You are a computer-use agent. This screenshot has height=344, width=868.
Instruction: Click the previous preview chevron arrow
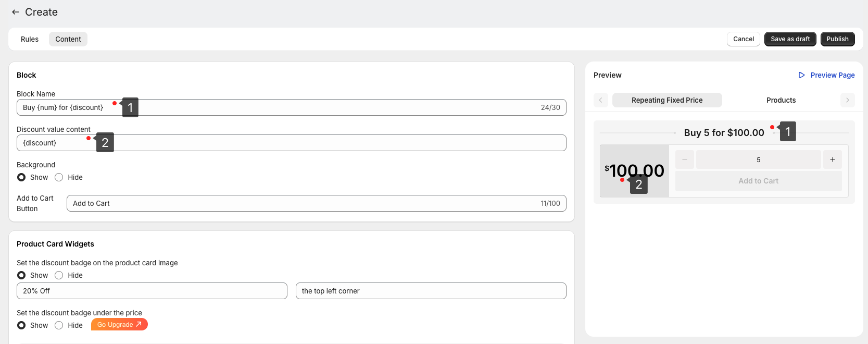[600, 100]
